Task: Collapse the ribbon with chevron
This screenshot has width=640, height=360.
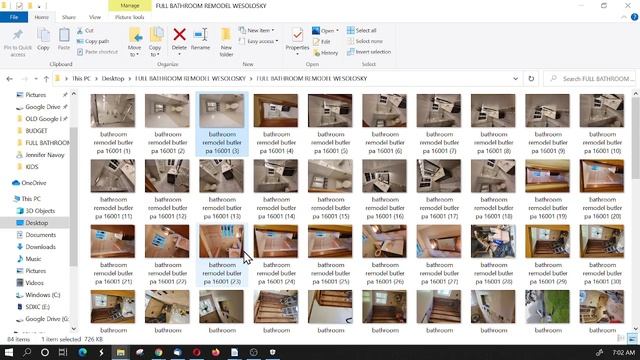Action: click(x=624, y=17)
